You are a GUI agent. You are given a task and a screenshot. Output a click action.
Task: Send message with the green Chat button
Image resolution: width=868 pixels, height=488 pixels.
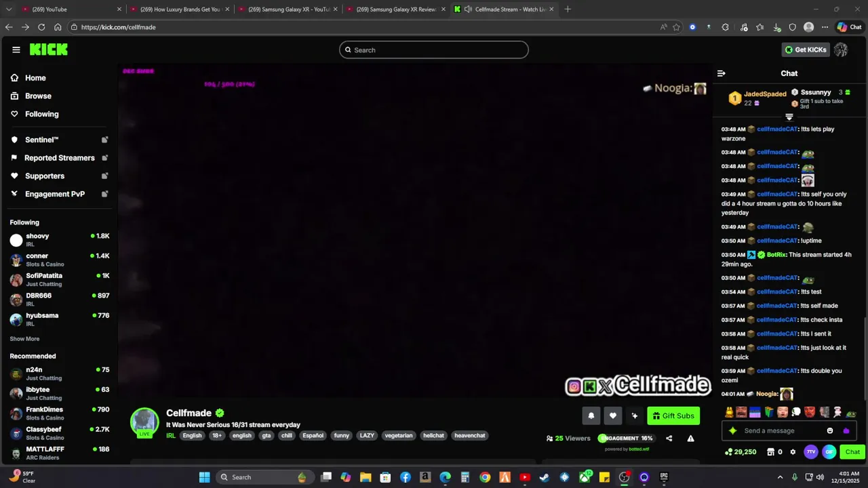coord(852,452)
